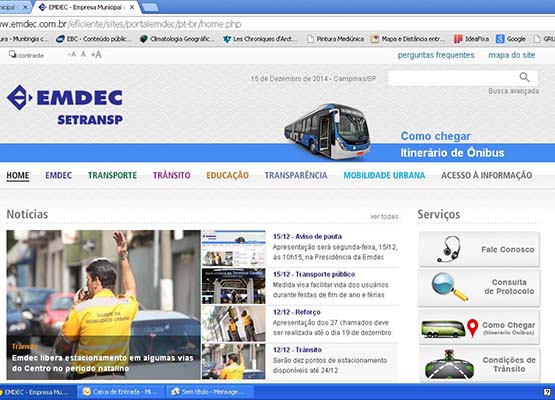The height and width of the screenshot is (400, 555).
Task: Click the Condições de Trânsito label
Action: point(509,364)
